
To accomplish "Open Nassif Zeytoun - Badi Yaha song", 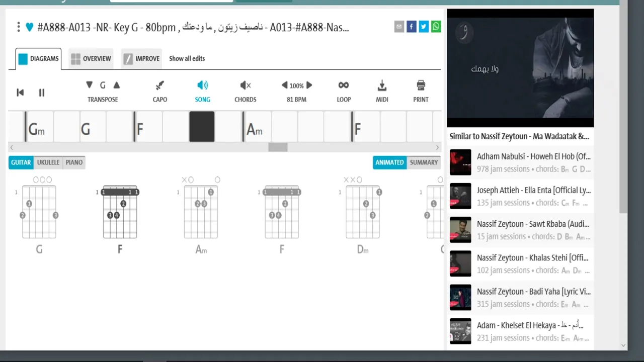I will tap(533, 291).
